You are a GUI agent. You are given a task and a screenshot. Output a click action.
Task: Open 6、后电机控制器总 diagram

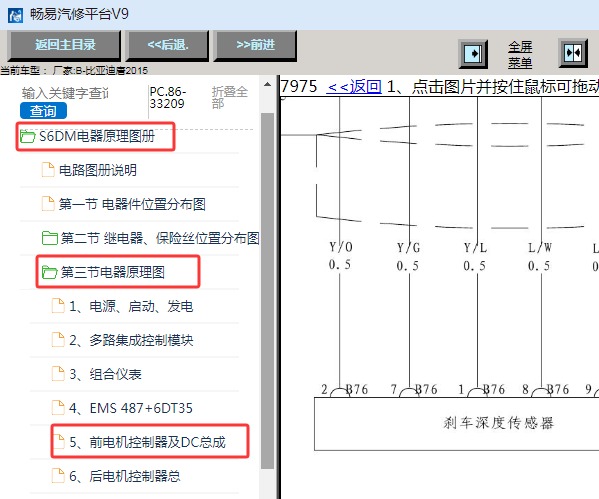(125, 476)
